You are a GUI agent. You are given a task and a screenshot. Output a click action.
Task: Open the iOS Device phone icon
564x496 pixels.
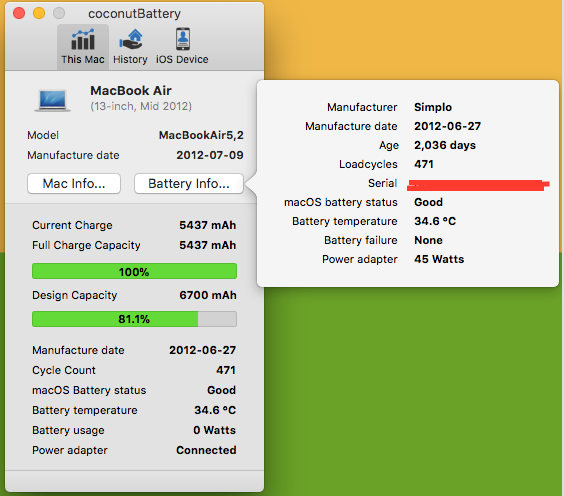pyautogui.click(x=183, y=39)
